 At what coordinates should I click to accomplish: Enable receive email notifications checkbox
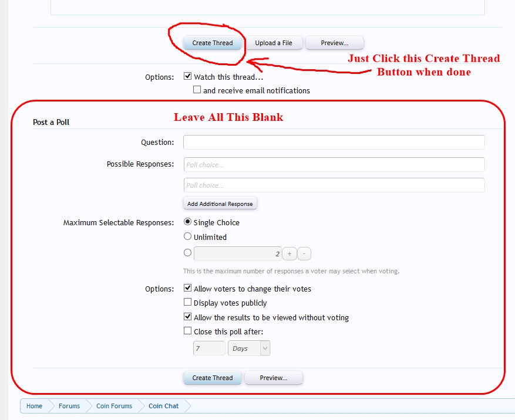tap(197, 90)
